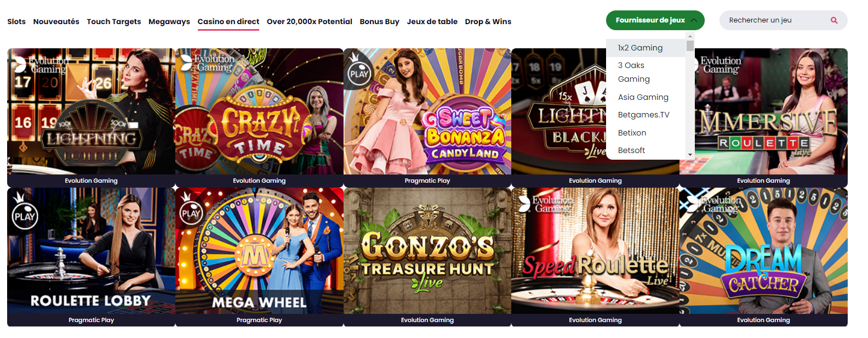Open the Fournisseur de jeux dropdown button

tap(655, 20)
